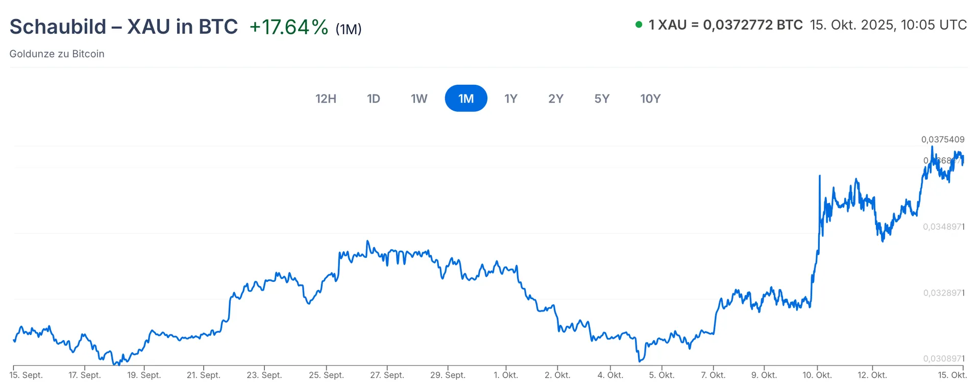Screen dimensions: 980x386
Task: Click the 10. Okt. axis label
Action: tap(817, 375)
